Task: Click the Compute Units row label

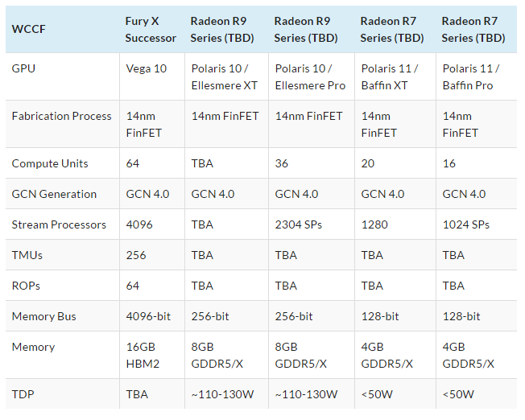Action: pos(50,164)
